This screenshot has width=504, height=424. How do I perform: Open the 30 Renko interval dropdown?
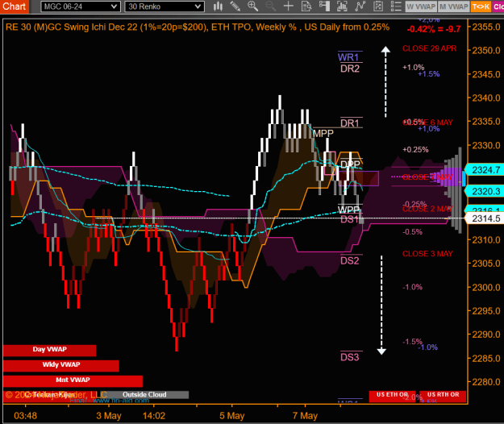[165, 6]
